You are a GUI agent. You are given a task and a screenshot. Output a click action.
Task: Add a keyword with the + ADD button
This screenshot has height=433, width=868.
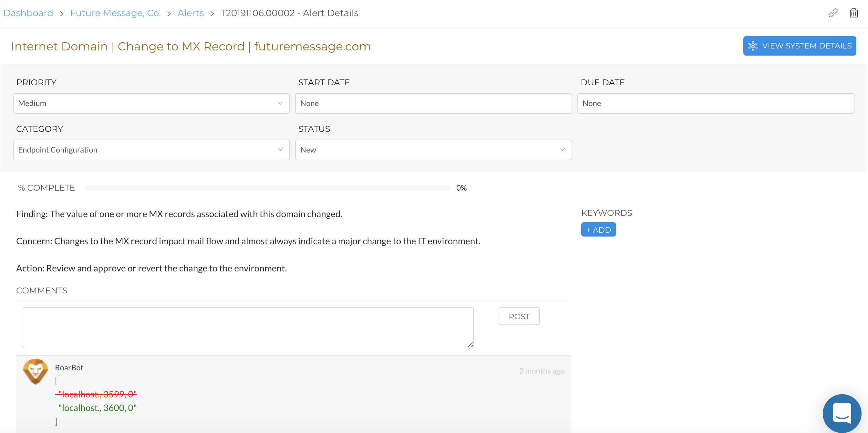[598, 229]
